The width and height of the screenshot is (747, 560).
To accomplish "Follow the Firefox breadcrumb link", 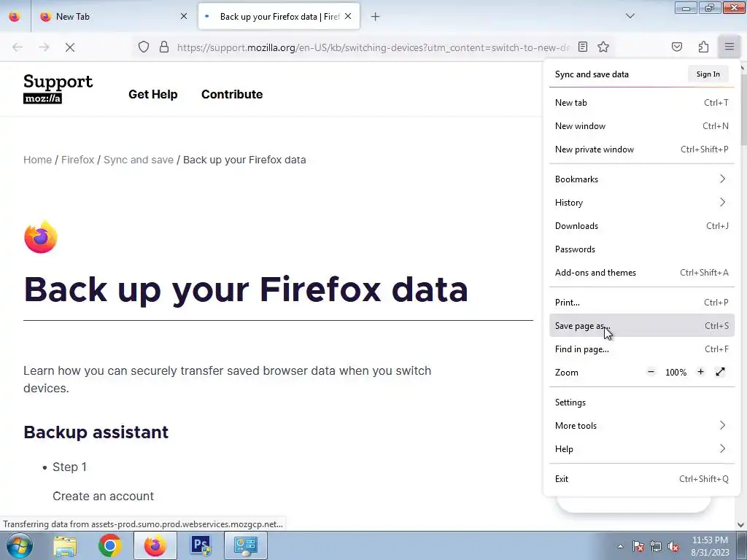I will [x=77, y=160].
